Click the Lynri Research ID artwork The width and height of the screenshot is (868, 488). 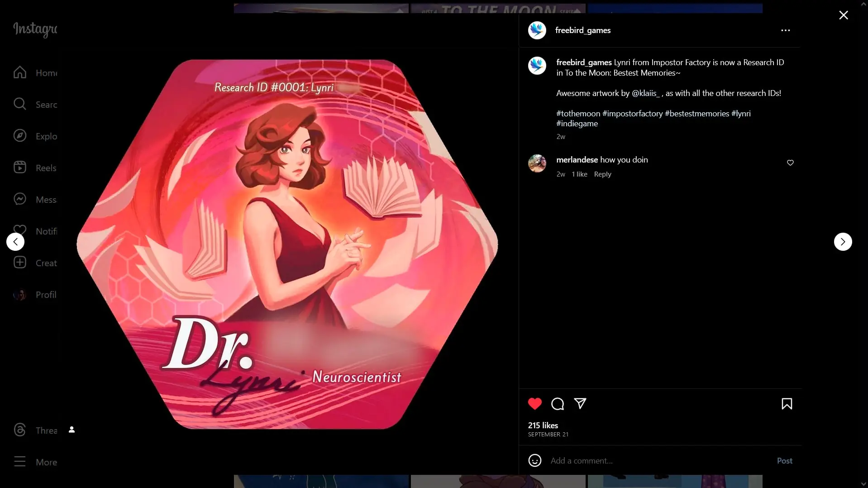pos(287,244)
